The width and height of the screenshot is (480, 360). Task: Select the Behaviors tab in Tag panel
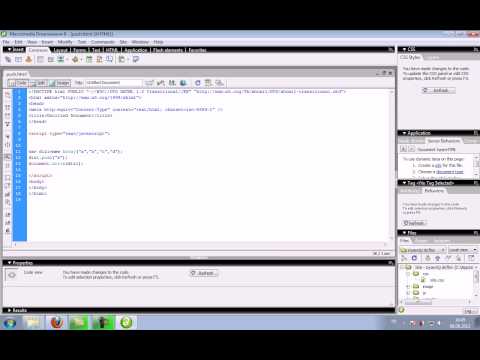[x=434, y=191]
